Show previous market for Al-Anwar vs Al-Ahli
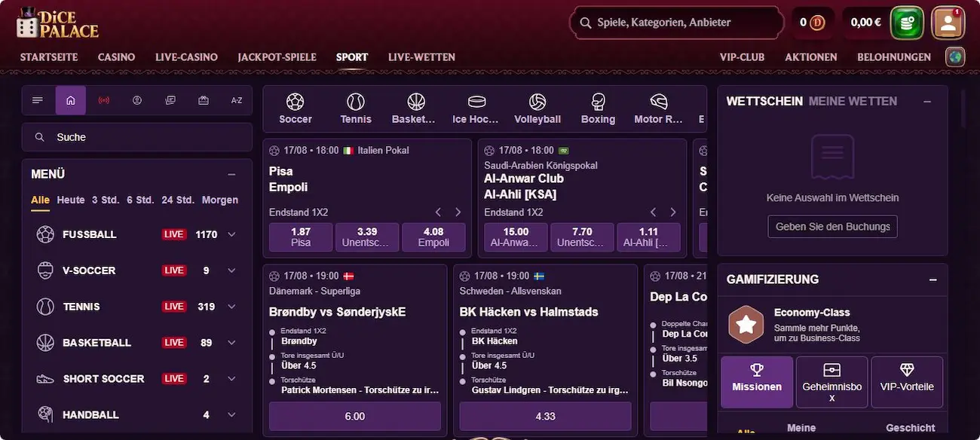980x440 pixels. [x=653, y=212]
